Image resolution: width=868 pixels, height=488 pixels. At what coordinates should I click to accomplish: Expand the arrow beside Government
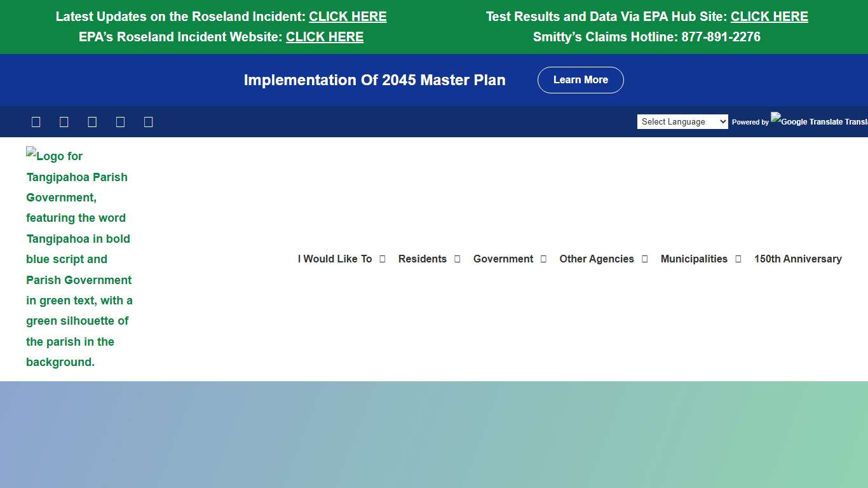coord(543,259)
